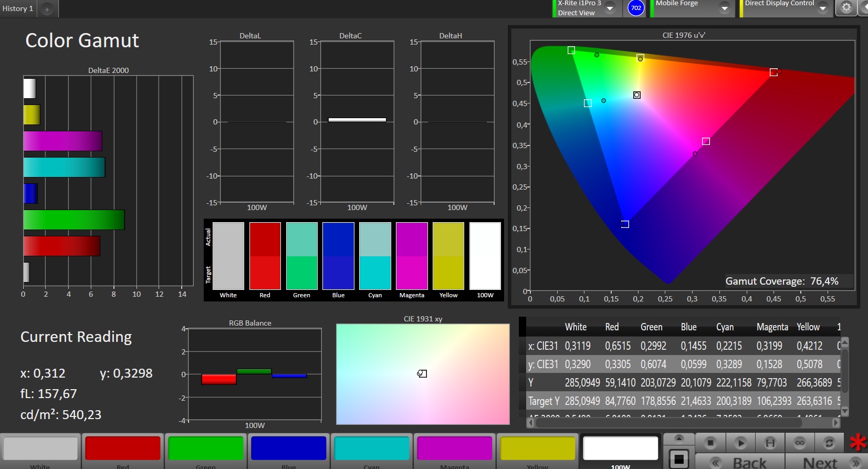Open the Mobile Forge source dropdown
Viewport: 868px width, 469px height.
725,8
